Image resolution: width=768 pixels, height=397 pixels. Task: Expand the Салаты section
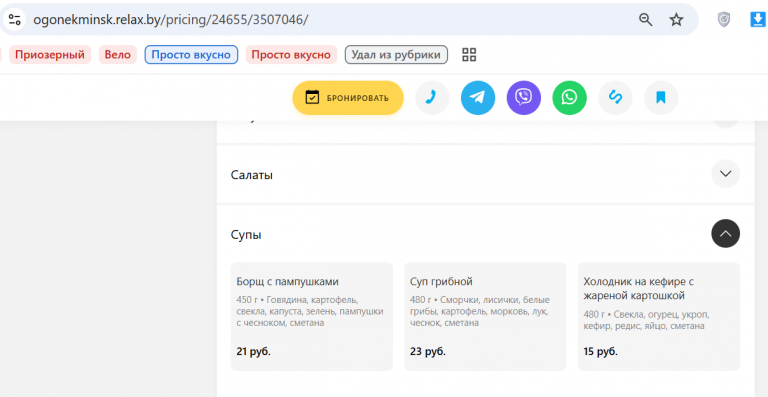point(725,174)
